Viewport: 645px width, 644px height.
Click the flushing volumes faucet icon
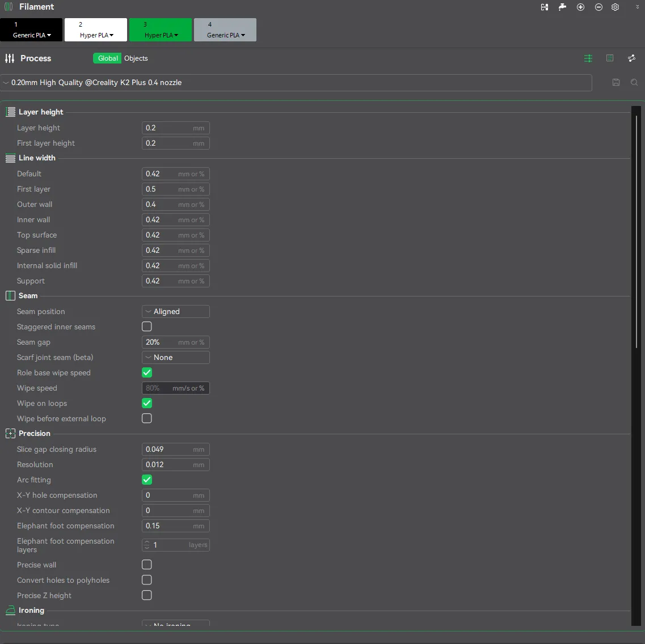click(562, 7)
